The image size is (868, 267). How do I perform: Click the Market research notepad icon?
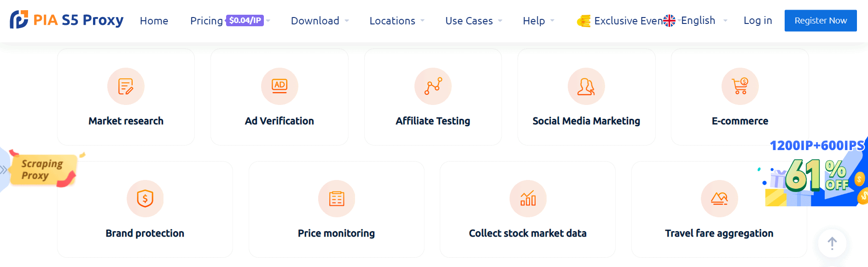(x=126, y=87)
